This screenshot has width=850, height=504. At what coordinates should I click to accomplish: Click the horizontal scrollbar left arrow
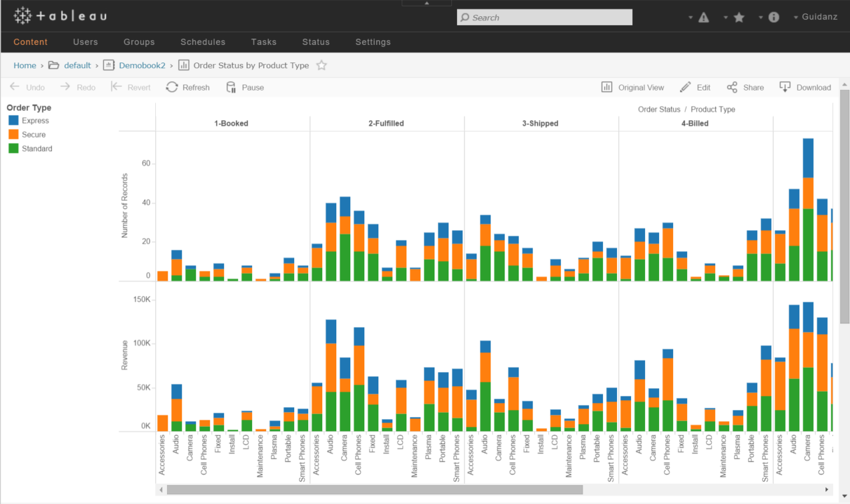(161, 490)
